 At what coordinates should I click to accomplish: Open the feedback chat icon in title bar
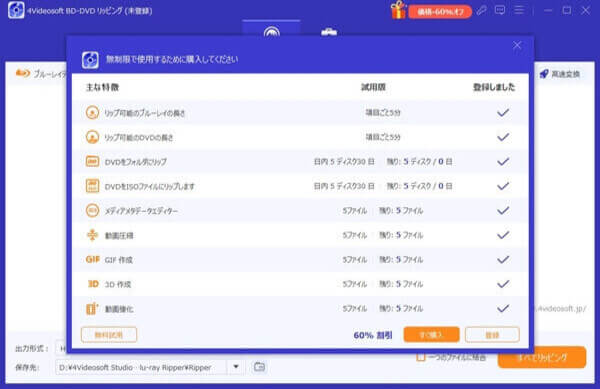500,10
